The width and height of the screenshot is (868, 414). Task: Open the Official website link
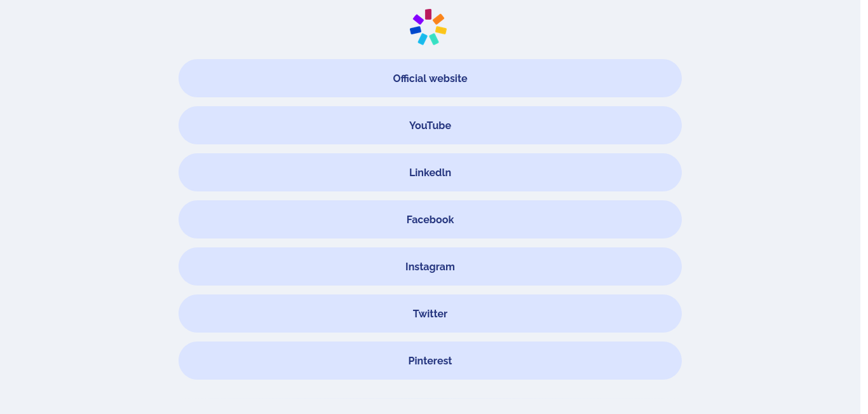click(430, 78)
